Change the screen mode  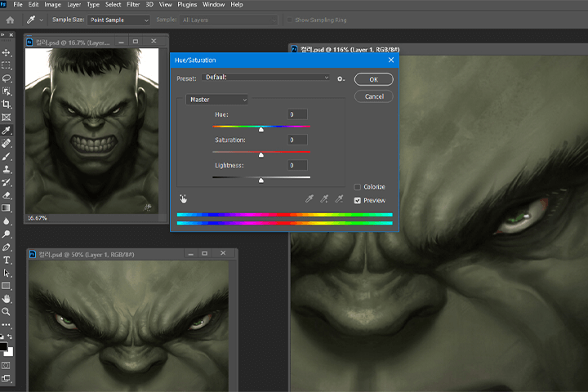tap(7, 378)
